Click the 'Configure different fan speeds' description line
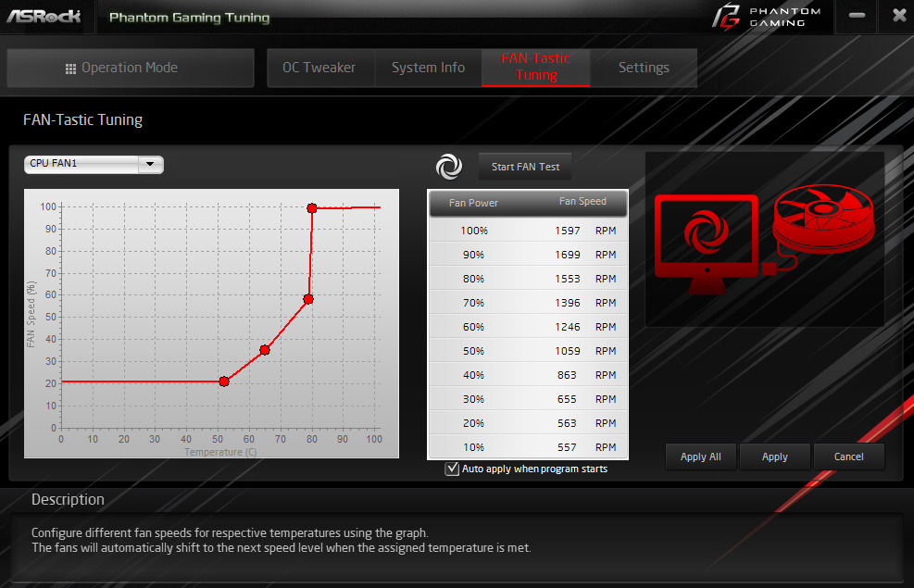914x588 pixels. point(230,532)
